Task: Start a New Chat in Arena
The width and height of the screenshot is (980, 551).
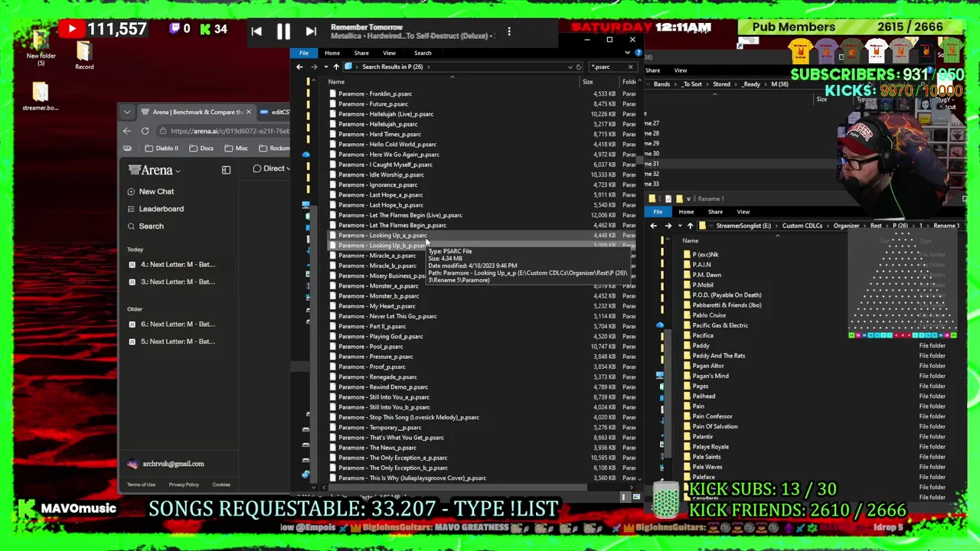Action: point(151,191)
